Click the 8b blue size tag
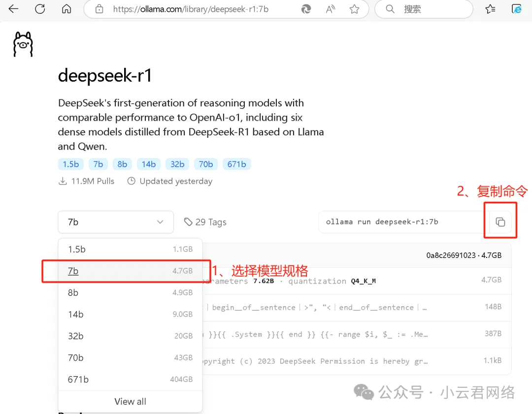The image size is (532, 414). pyautogui.click(x=123, y=164)
